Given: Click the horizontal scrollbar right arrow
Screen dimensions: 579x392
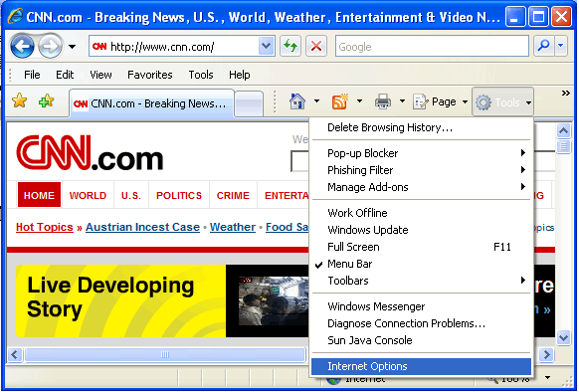Looking at the screenshot, I should (546, 354).
